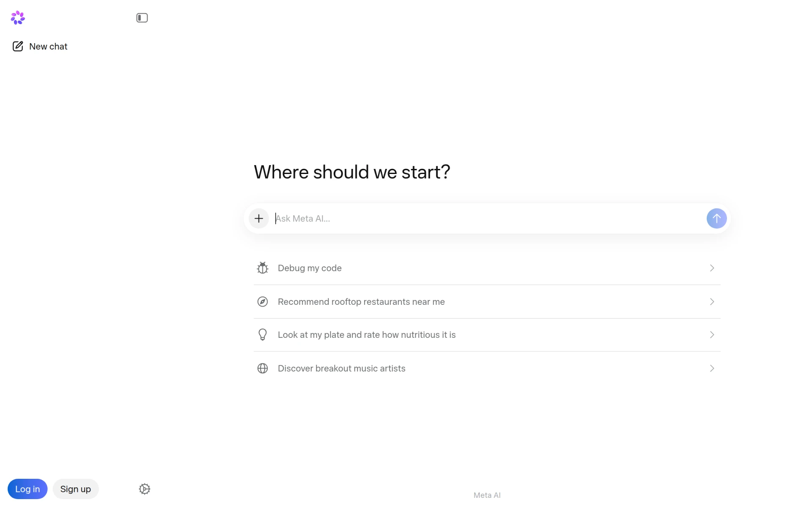Select the Debug my code suggestion
The width and height of the screenshot is (812, 508).
click(x=487, y=268)
